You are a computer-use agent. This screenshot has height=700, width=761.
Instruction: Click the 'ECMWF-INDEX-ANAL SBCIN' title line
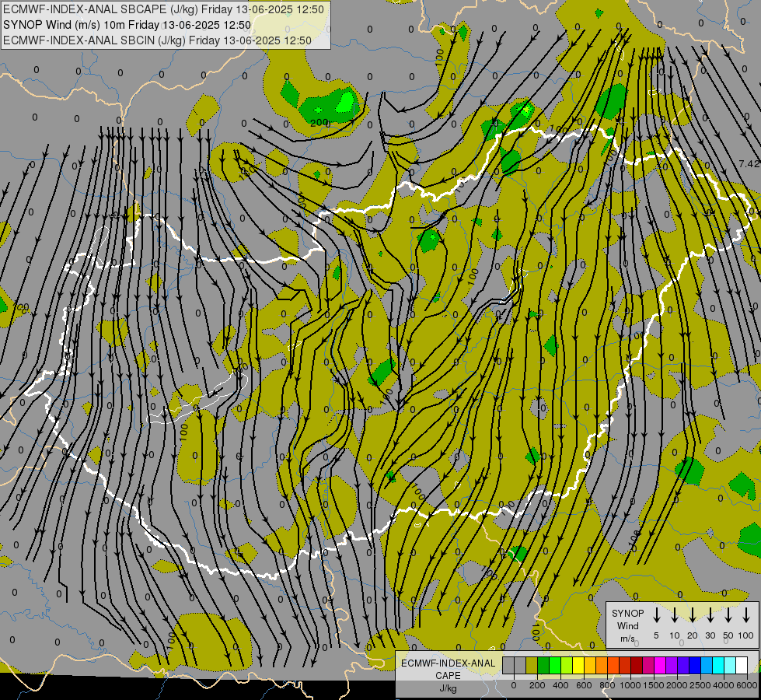[x=157, y=40]
